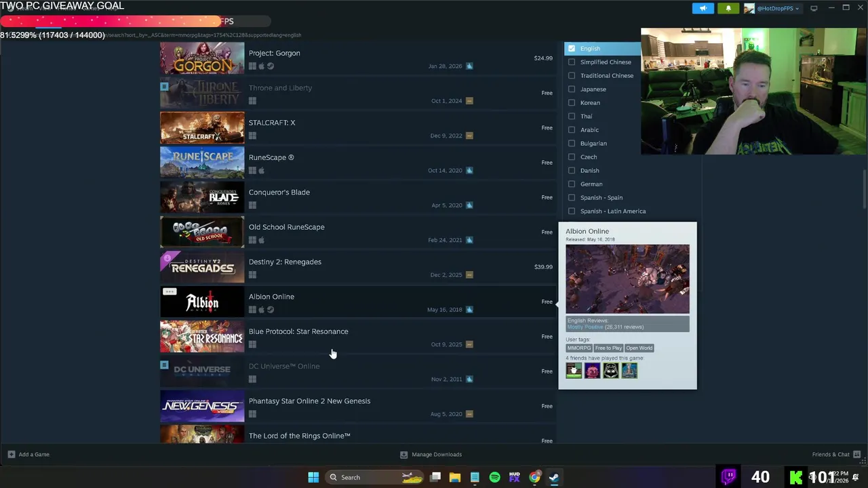This screenshot has height=488, width=868.
Task: Click the Destiny 2 Renegades $39.99 price
Action: [x=543, y=267]
